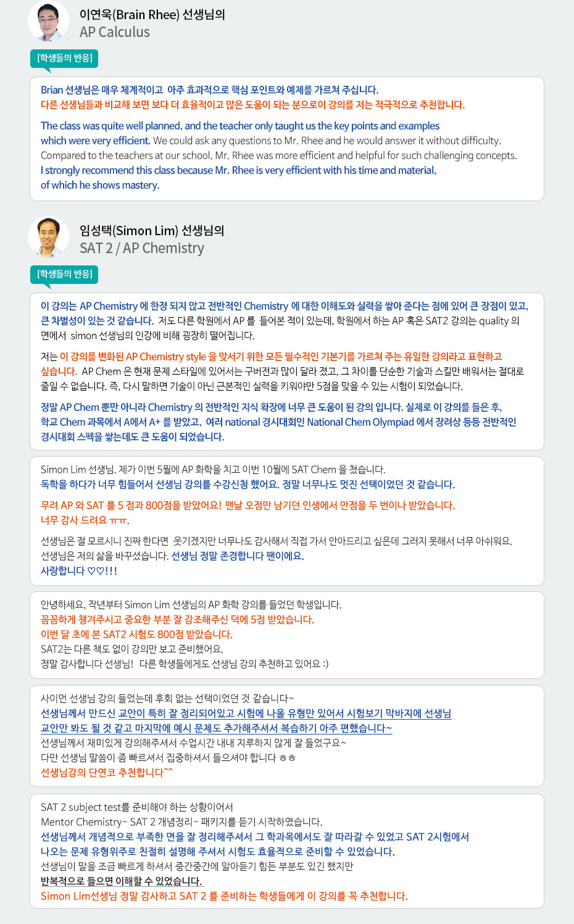The width and height of the screenshot is (574, 924).
Task: Click the SAT 2 / AP Chemistry course title
Action: point(142,248)
